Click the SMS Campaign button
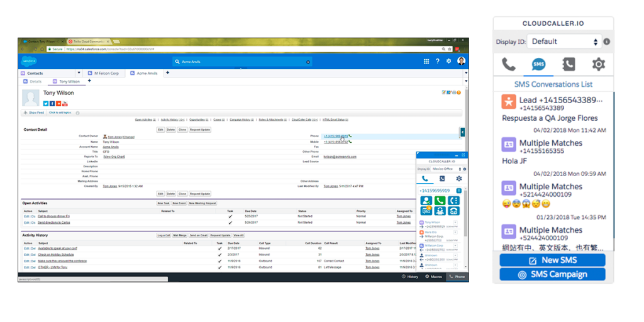The image size is (644, 322). click(x=552, y=274)
